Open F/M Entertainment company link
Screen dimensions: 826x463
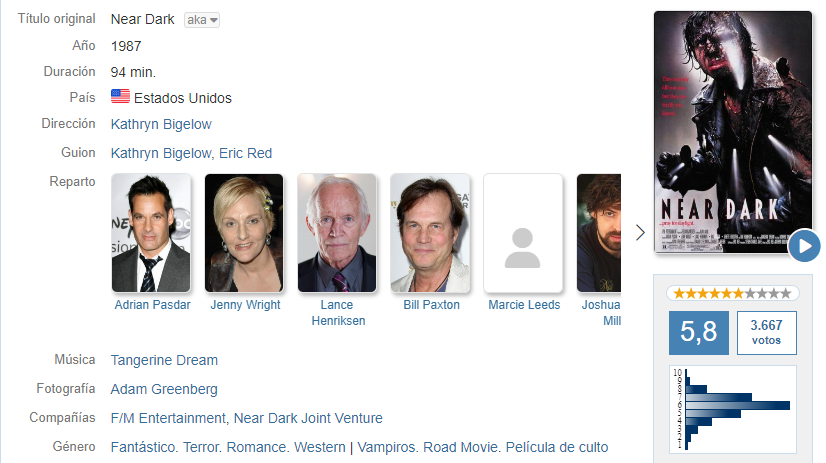tap(168, 418)
